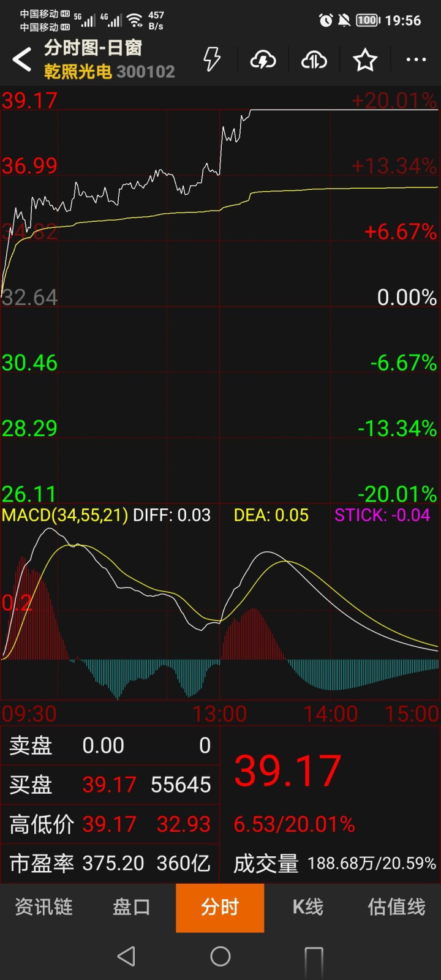Switch to the 盘口 tab

coord(132,907)
